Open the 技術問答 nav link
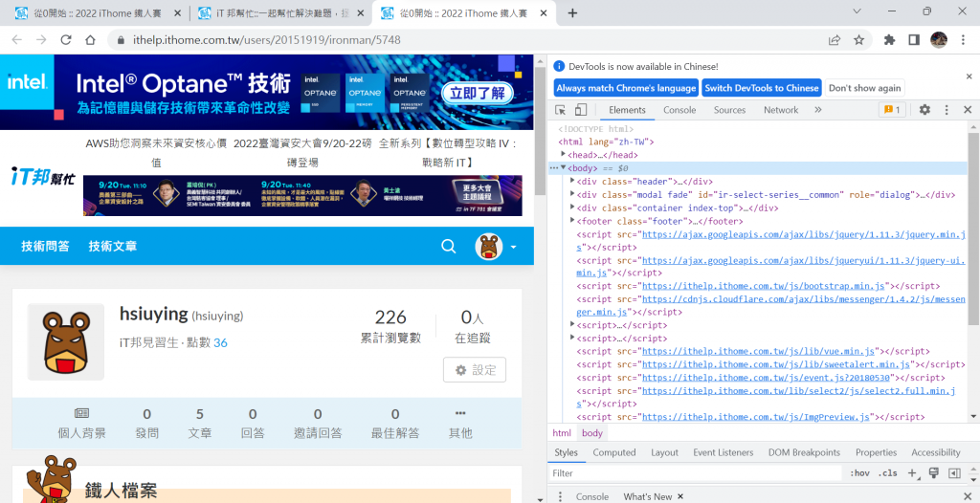The width and height of the screenshot is (980, 503). click(45, 246)
